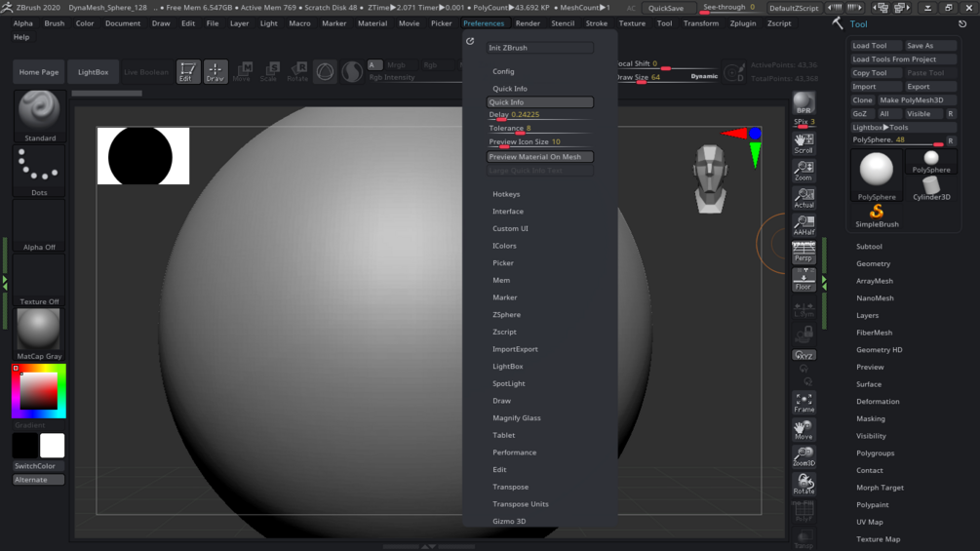980x551 pixels.
Task: Pick a color in the color picker
Action: tap(39, 392)
